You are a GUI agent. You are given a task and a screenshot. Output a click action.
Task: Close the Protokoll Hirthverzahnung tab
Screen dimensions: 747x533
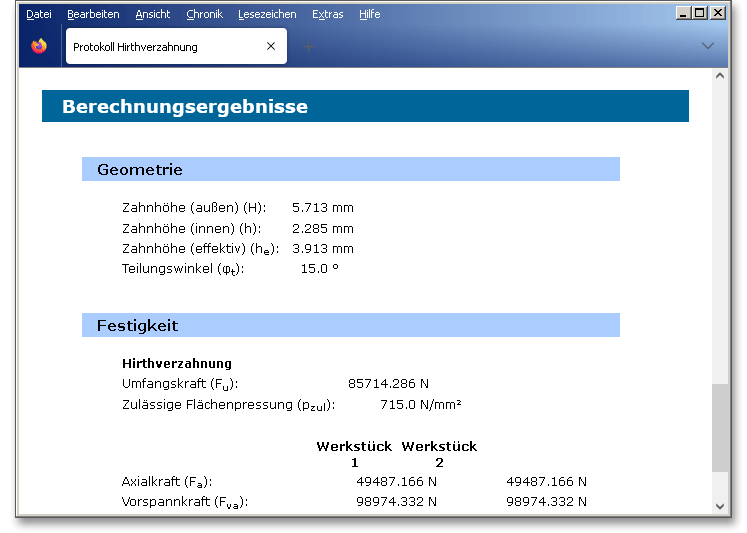pyautogui.click(x=271, y=47)
